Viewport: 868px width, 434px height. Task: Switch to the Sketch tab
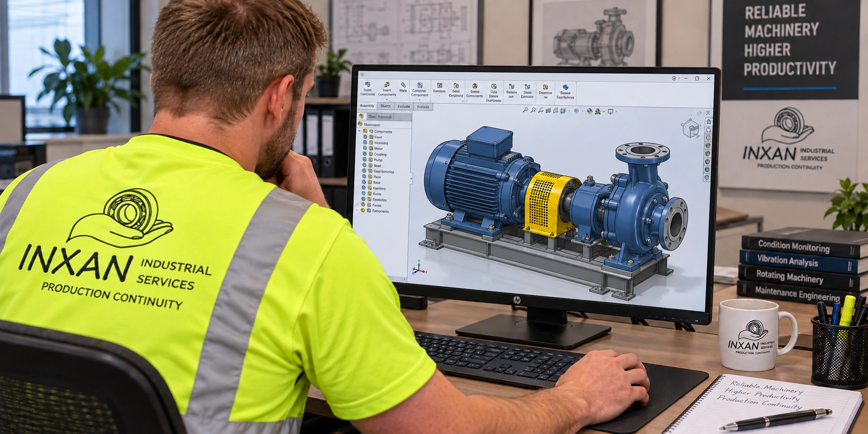click(x=386, y=106)
